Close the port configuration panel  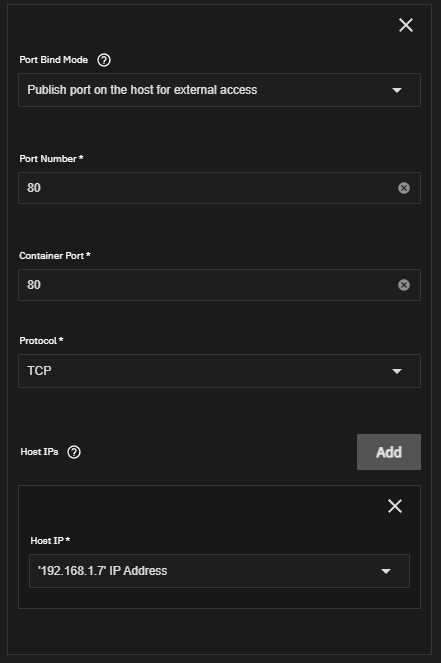(406, 25)
